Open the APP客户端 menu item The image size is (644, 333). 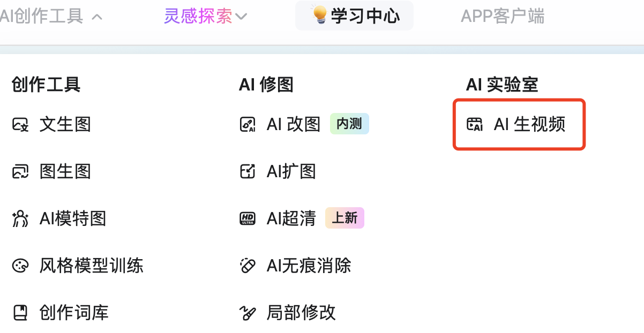(502, 17)
